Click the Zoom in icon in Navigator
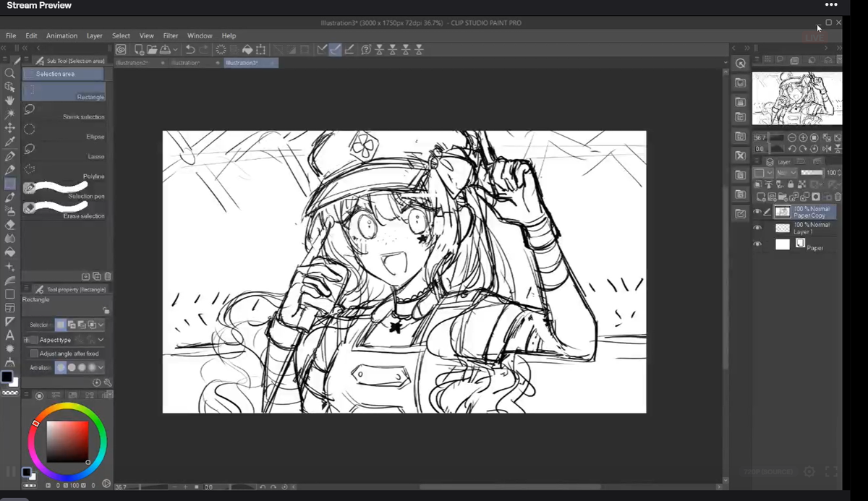868x501 pixels. 804,137
